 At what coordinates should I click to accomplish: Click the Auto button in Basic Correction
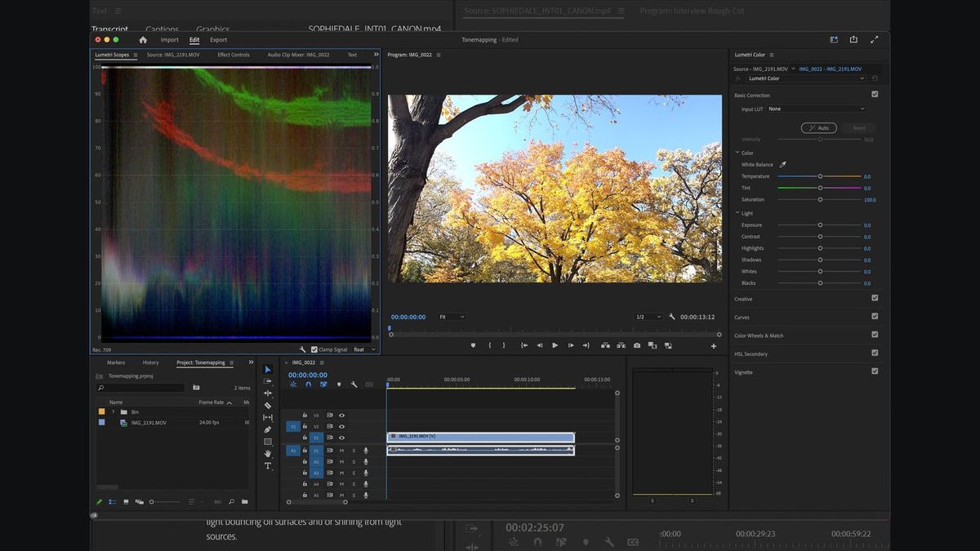(x=819, y=128)
